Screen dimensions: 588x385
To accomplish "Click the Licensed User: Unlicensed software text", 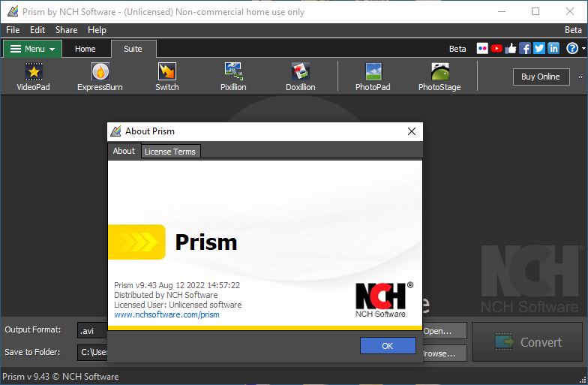I will [178, 305].
